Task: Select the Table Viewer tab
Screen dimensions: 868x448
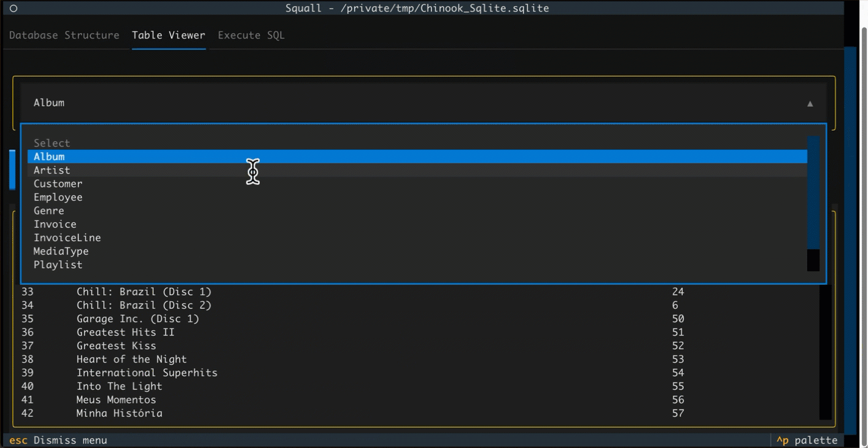Action: (169, 35)
